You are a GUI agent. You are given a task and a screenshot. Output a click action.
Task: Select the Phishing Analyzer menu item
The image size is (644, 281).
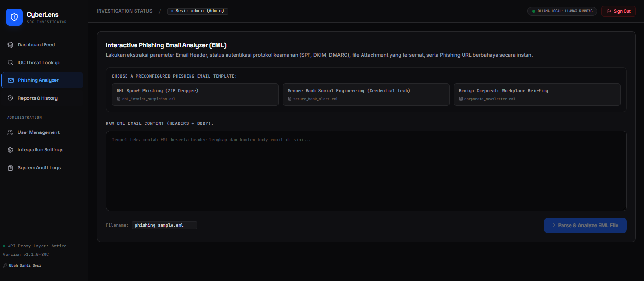tap(43, 80)
